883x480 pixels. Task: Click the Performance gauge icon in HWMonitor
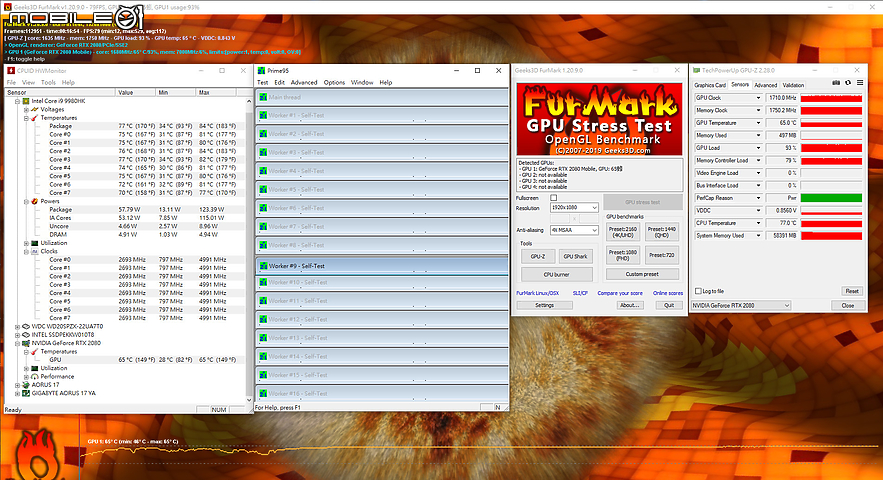[35, 376]
